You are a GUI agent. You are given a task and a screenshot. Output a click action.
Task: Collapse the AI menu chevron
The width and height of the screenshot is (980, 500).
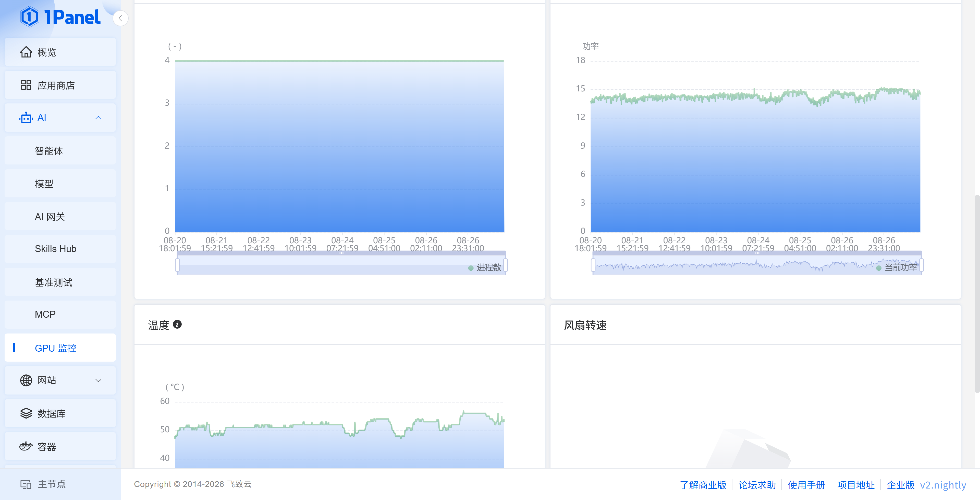click(99, 118)
